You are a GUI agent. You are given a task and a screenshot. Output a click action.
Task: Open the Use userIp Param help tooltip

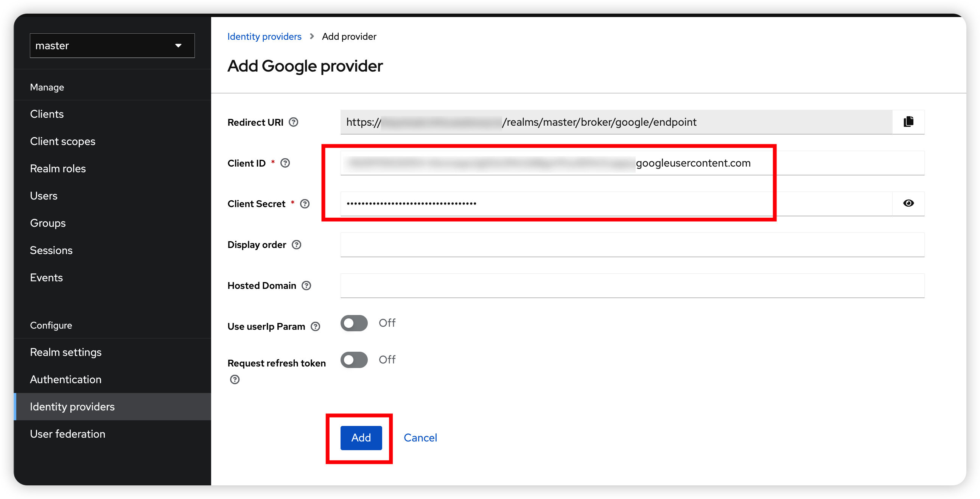(316, 326)
